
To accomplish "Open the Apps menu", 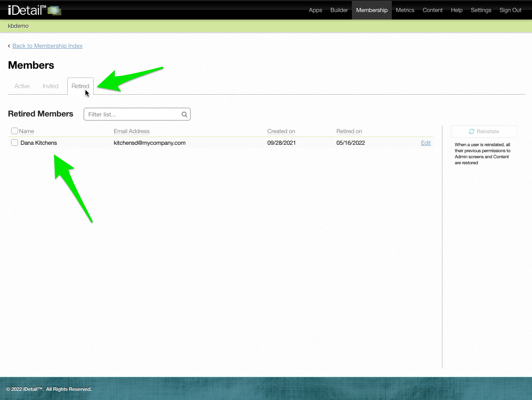I will (x=315, y=10).
